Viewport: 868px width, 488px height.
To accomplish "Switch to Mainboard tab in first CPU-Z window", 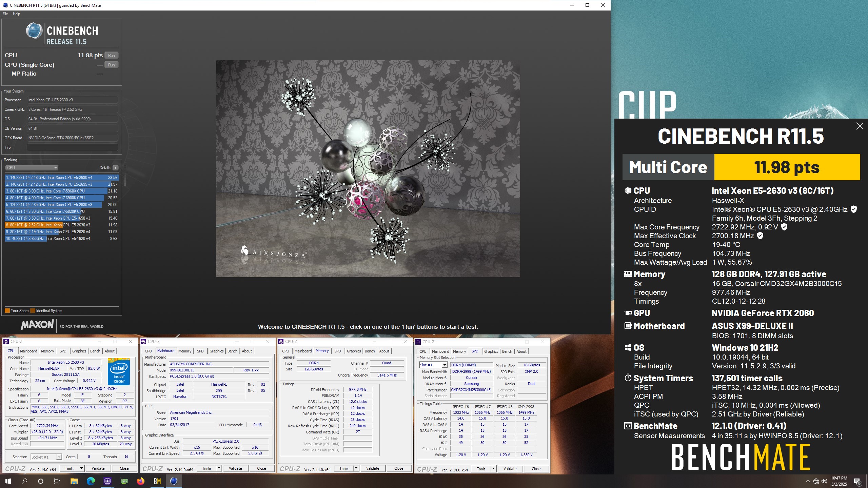I will [x=28, y=351].
